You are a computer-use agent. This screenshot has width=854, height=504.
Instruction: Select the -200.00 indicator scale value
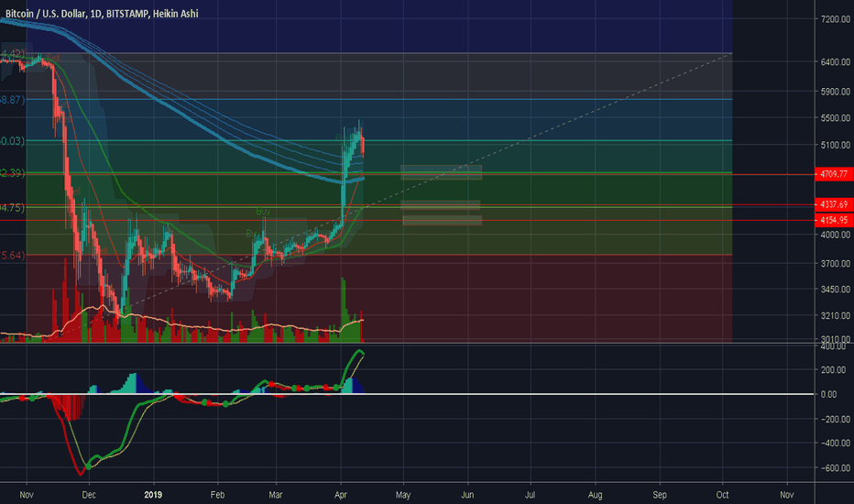pyautogui.click(x=835, y=419)
